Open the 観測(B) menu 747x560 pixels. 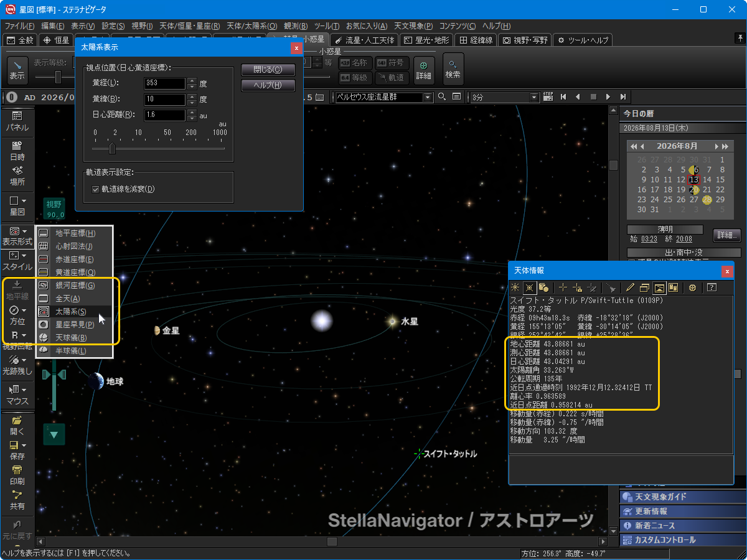[x=295, y=26]
